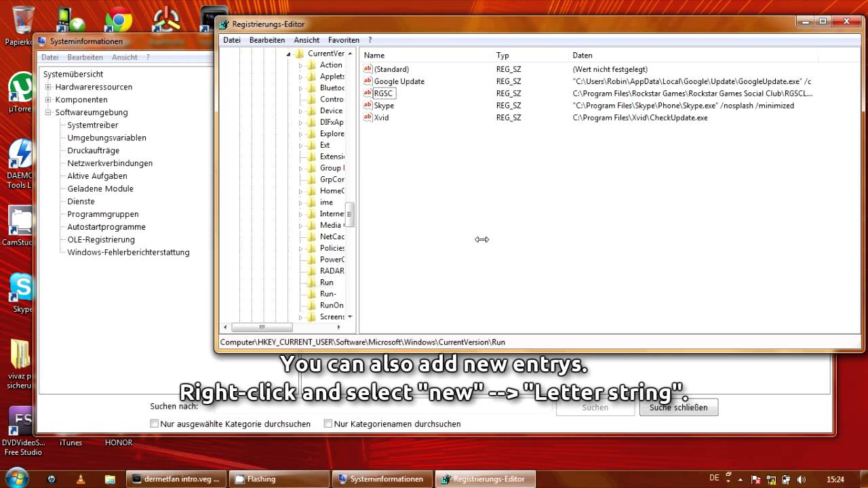Open the Skype desktop icon
The height and width of the screenshot is (488, 868).
click(x=21, y=287)
